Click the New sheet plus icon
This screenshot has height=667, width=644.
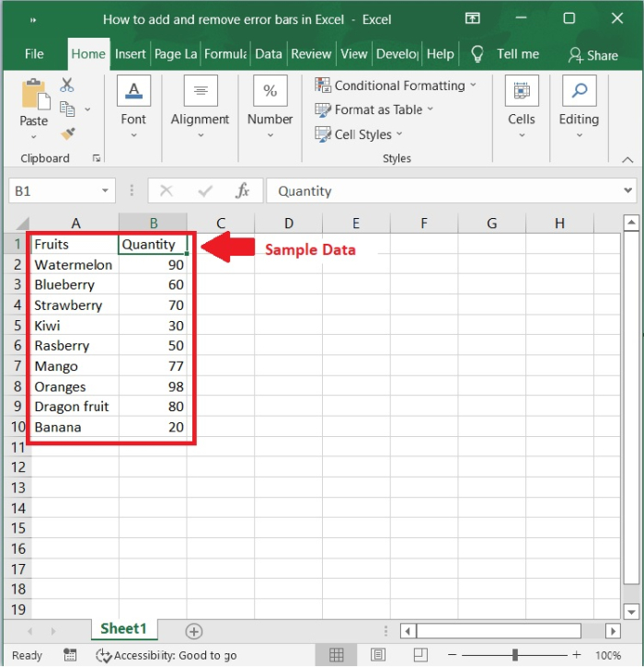point(194,631)
